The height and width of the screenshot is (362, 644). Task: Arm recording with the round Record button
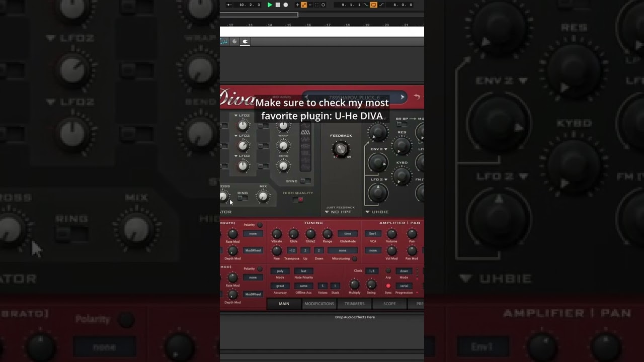pos(286,5)
